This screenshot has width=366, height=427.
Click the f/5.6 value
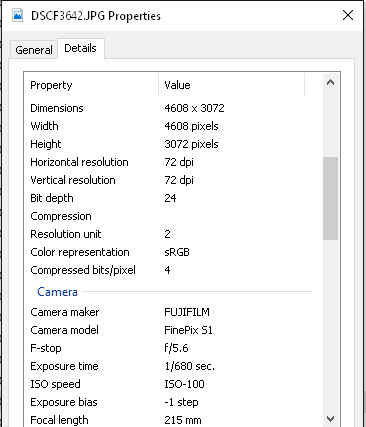tap(176, 348)
